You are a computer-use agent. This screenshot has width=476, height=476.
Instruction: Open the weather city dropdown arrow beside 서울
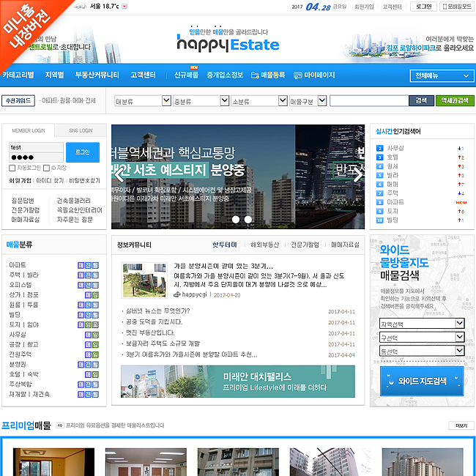click(x=124, y=7)
